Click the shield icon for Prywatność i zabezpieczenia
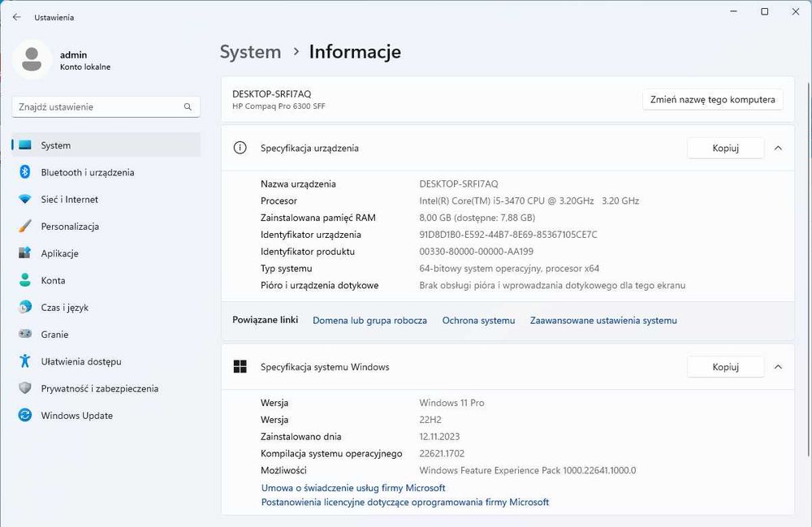Viewport: 812px width, 527px height. point(25,388)
